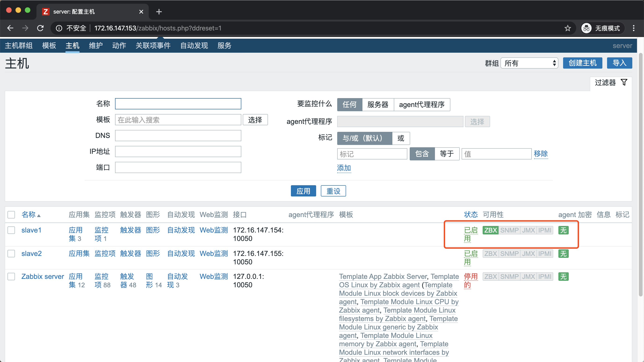Go back in browser history
Viewport: 644px width, 362px height.
pyautogui.click(x=10, y=28)
